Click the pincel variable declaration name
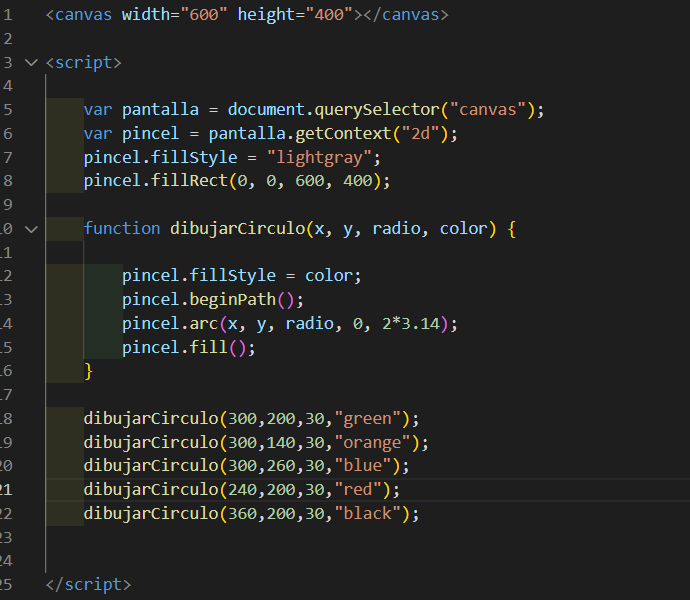This screenshot has width=690, height=600. (x=150, y=133)
